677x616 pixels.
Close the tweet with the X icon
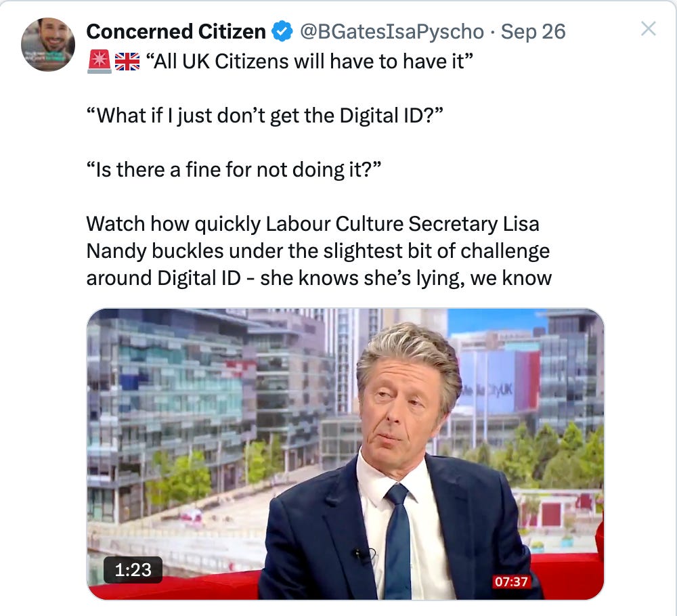[648, 29]
